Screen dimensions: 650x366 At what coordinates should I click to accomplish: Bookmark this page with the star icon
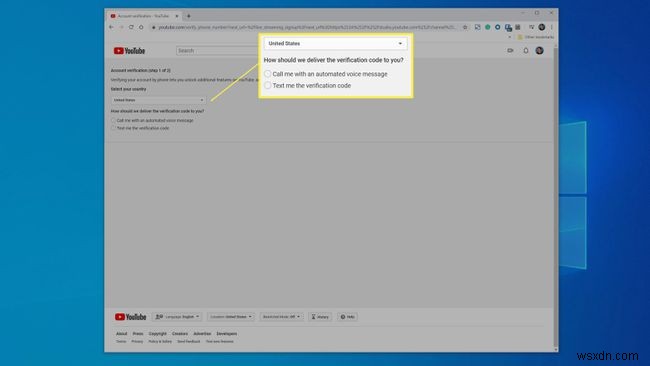[465, 27]
